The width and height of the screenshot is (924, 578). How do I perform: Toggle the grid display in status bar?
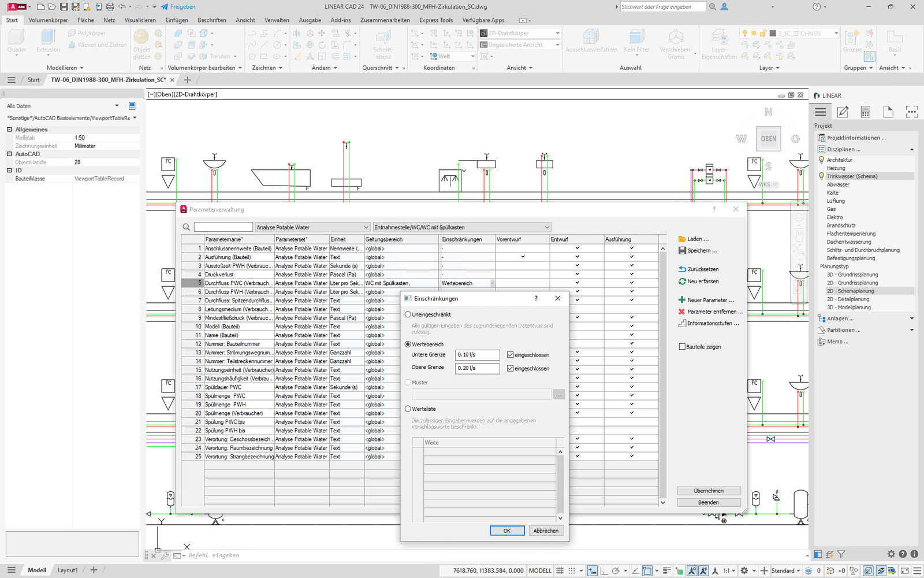tap(560, 570)
